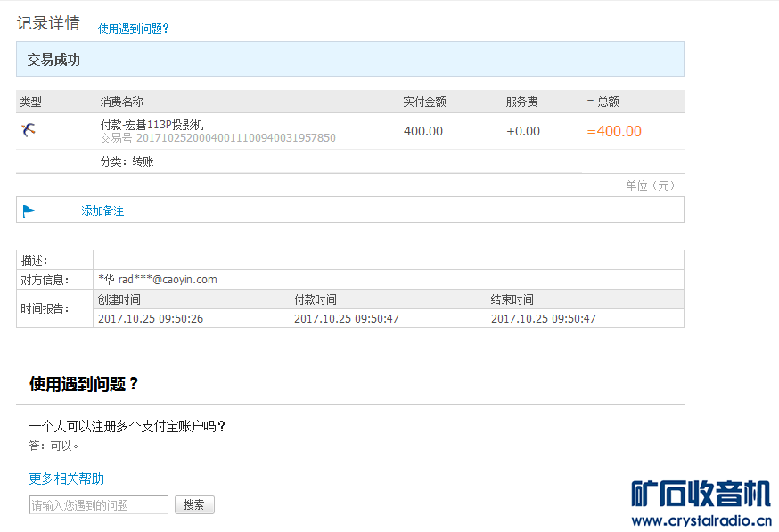Click the 付款时间 header

[316, 299]
